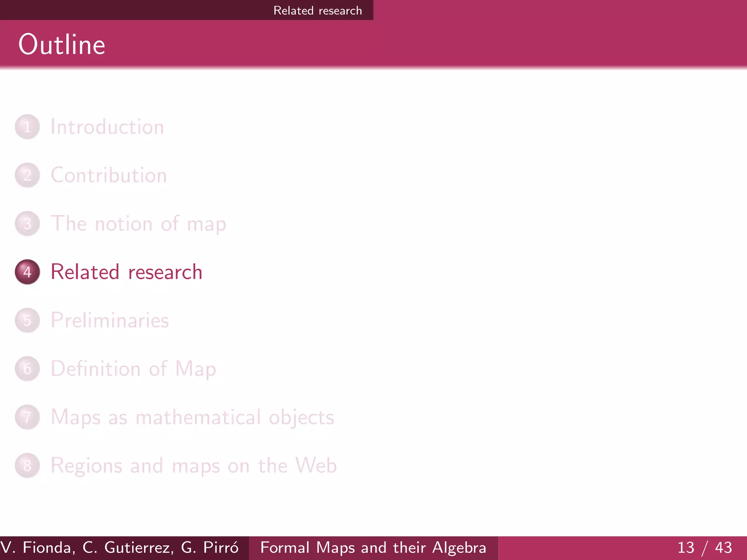Viewport: 747px width, 560px height.
Task: Open the 'Contribution' outline entry
Action: pyautogui.click(x=109, y=175)
